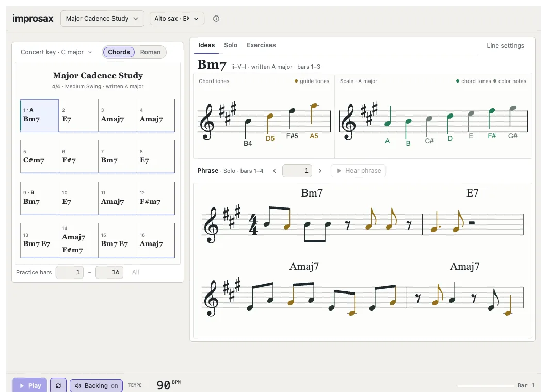Click the Hear phrase button
Screen dimensions: 547x392
point(358,171)
